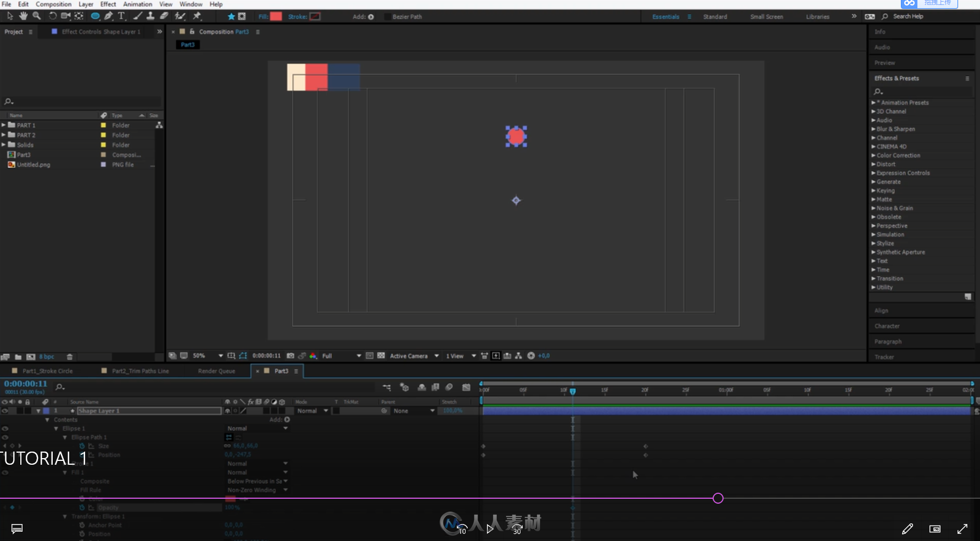Collapse the Contents group twirl arrow
Screen dimensions: 980x541
[47, 420]
